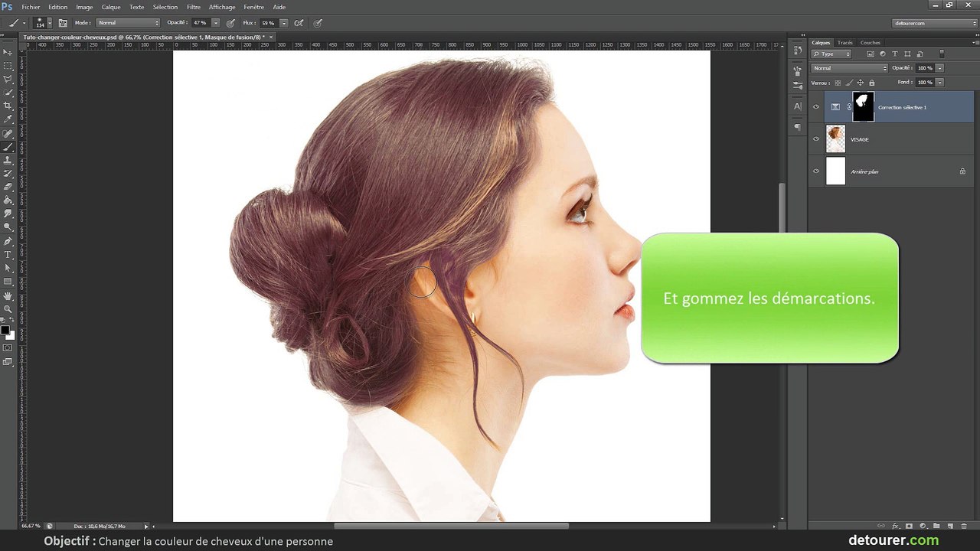Image resolution: width=980 pixels, height=551 pixels.
Task: Toggle Quick Mask mode
Action: [x=8, y=347]
